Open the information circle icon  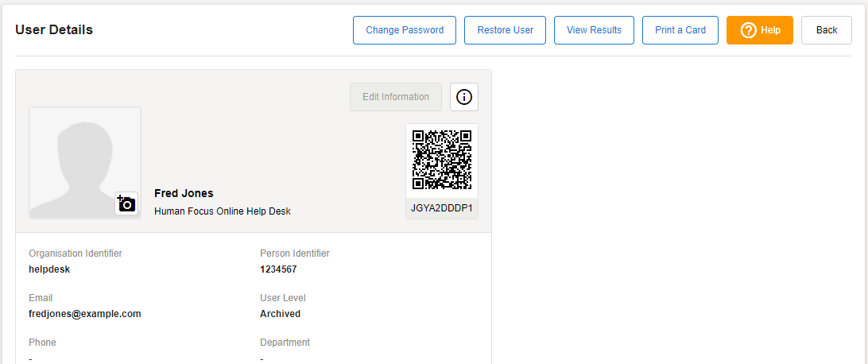click(464, 97)
